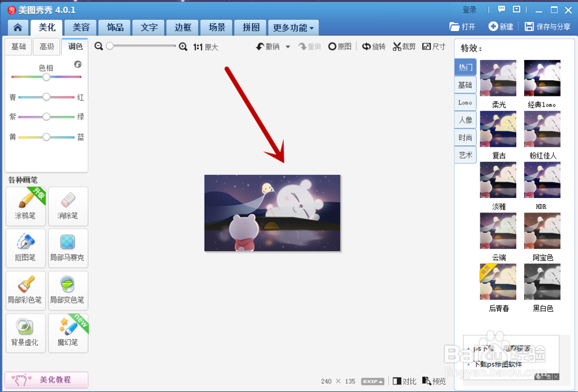Screen dimensions: 578x392
Task: Toggle the 对比 compare view
Action: point(405,382)
